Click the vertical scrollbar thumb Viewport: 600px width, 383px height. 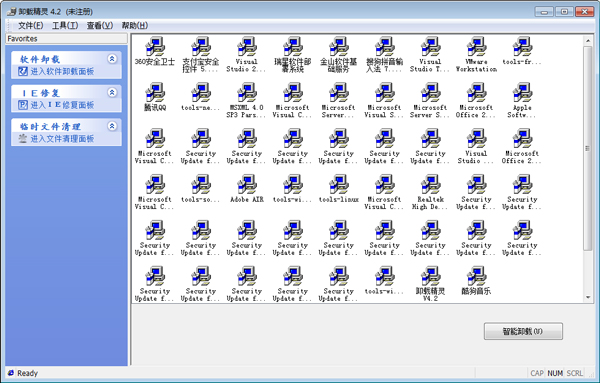click(x=588, y=148)
